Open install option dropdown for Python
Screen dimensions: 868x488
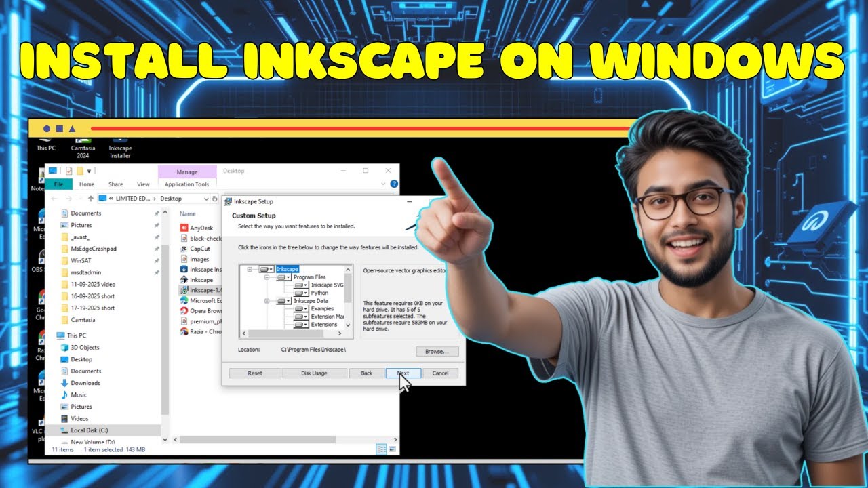pos(301,293)
